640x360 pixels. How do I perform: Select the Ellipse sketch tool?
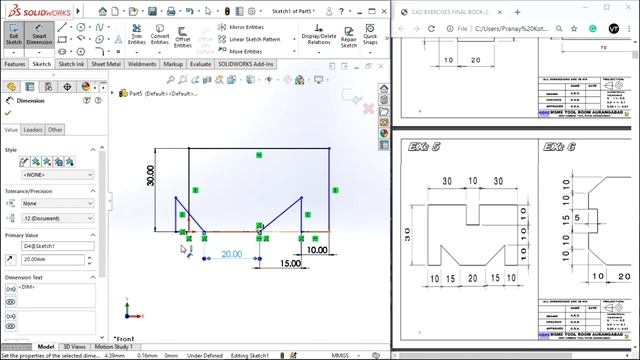(99, 40)
